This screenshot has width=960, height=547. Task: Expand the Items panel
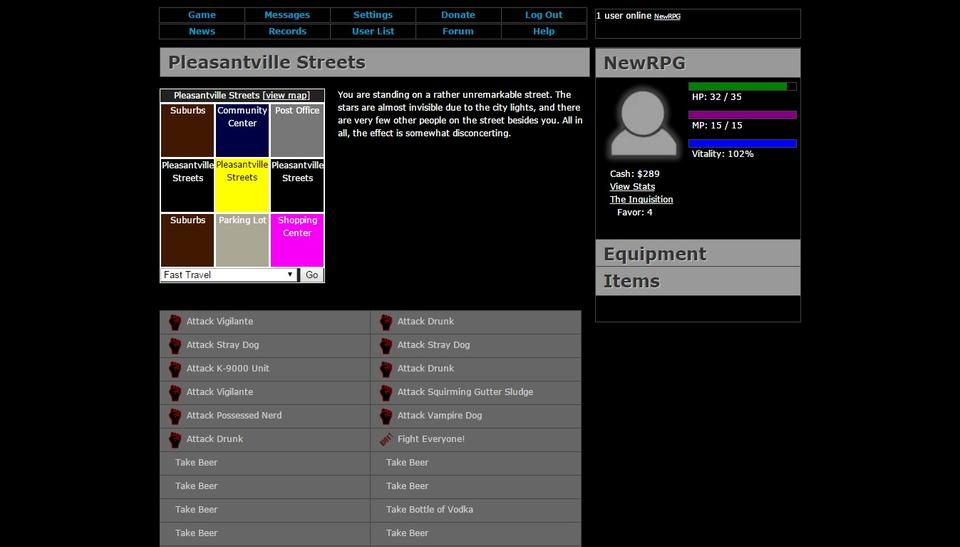[x=697, y=281]
